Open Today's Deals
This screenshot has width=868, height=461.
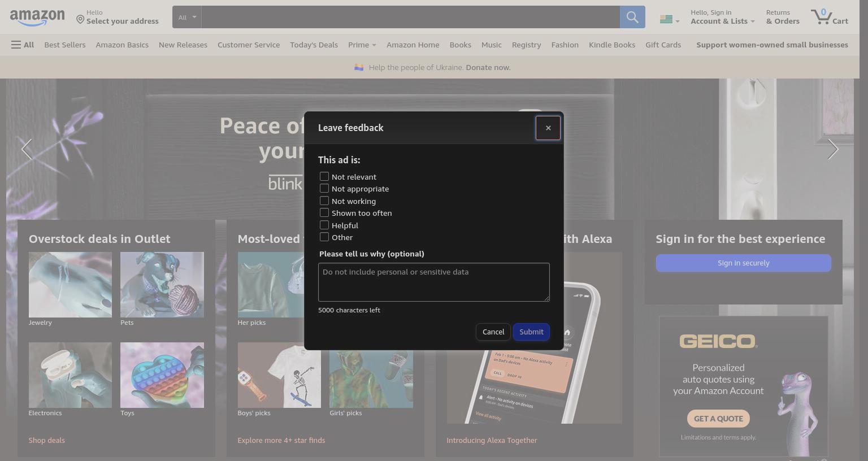(x=314, y=45)
